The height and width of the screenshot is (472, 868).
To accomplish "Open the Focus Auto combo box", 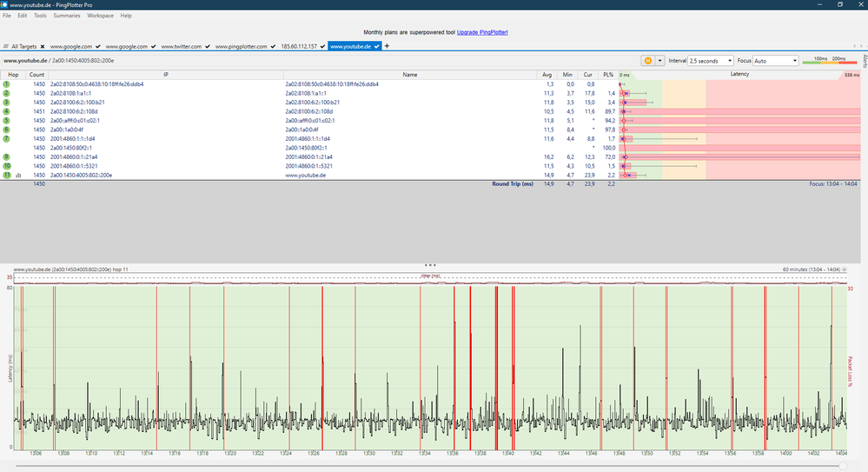I will 776,61.
